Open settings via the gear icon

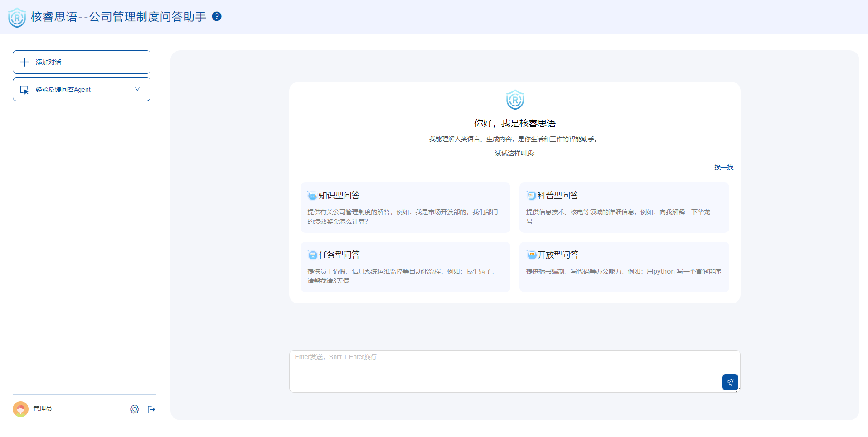(x=134, y=409)
